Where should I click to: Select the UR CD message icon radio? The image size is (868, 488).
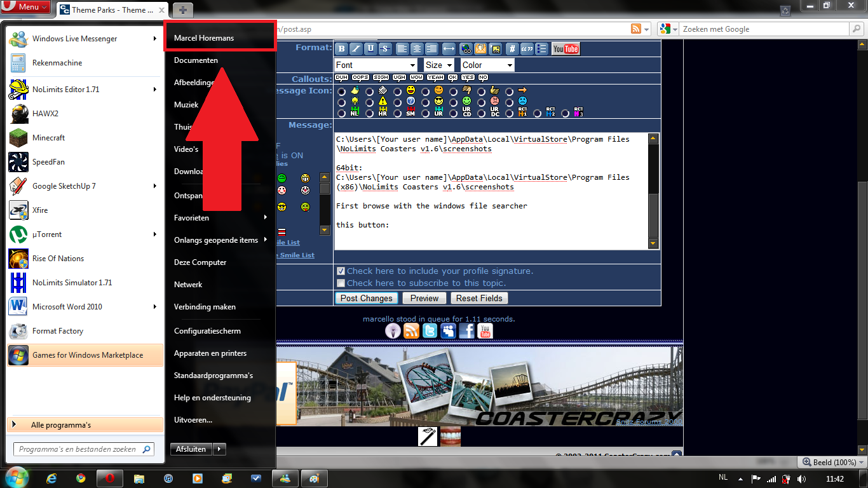(454, 113)
